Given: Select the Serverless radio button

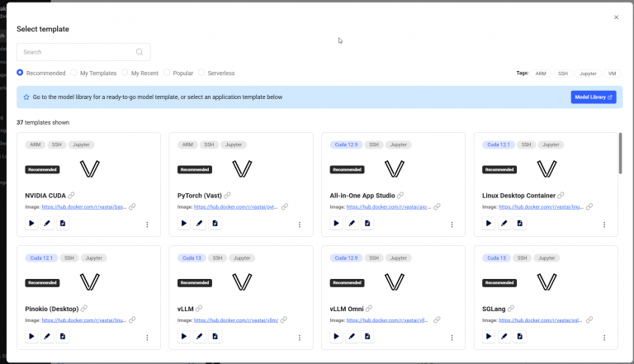Looking at the screenshot, I should pyautogui.click(x=201, y=73).
